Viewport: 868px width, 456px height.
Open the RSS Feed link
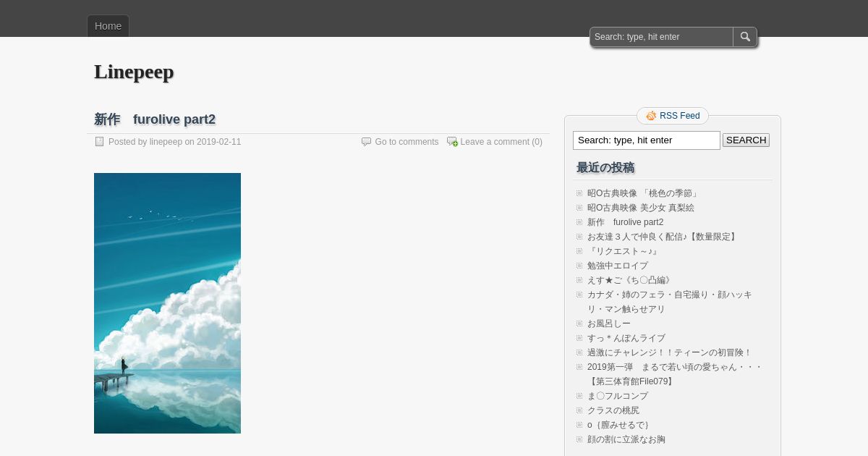(x=679, y=116)
